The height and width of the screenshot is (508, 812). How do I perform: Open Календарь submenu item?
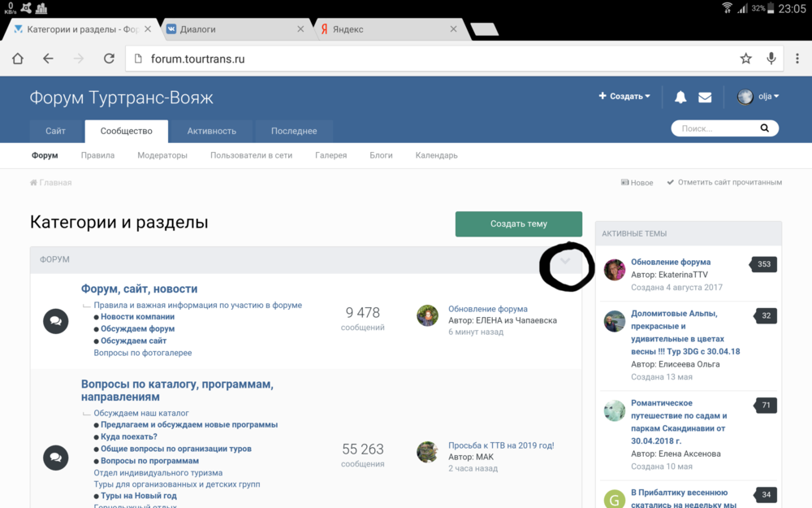pos(437,155)
